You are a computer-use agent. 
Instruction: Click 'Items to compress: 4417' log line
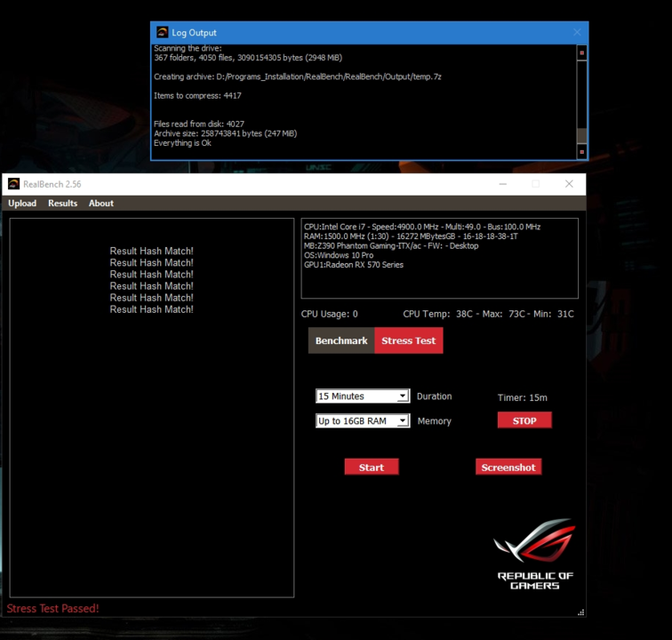click(x=197, y=96)
